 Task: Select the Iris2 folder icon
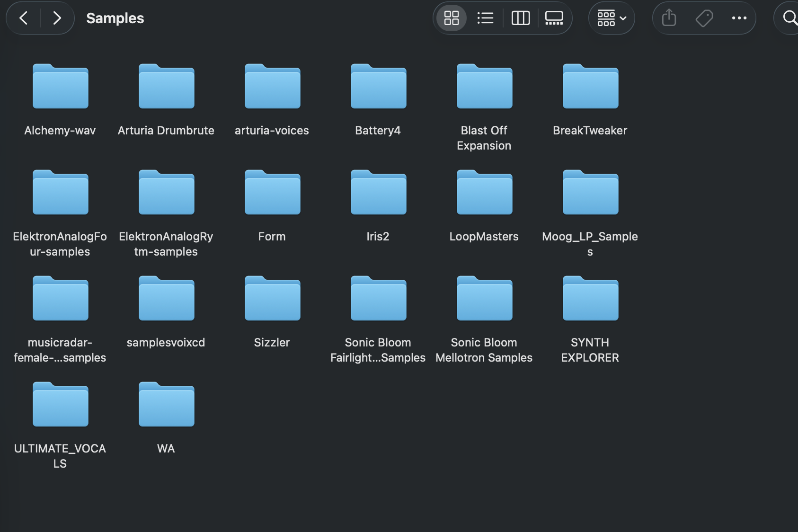click(379, 192)
